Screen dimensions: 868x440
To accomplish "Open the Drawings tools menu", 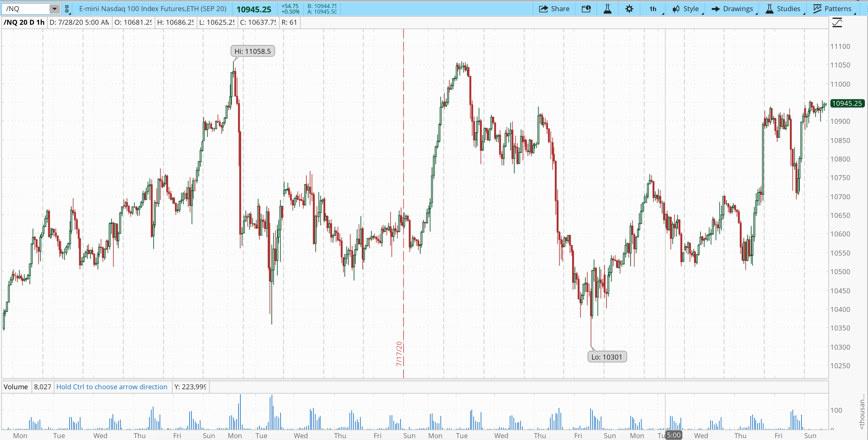I will tap(732, 9).
